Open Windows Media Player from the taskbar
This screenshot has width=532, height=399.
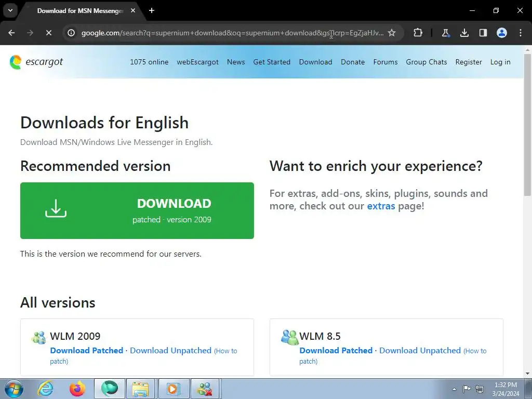click(173, 389)
